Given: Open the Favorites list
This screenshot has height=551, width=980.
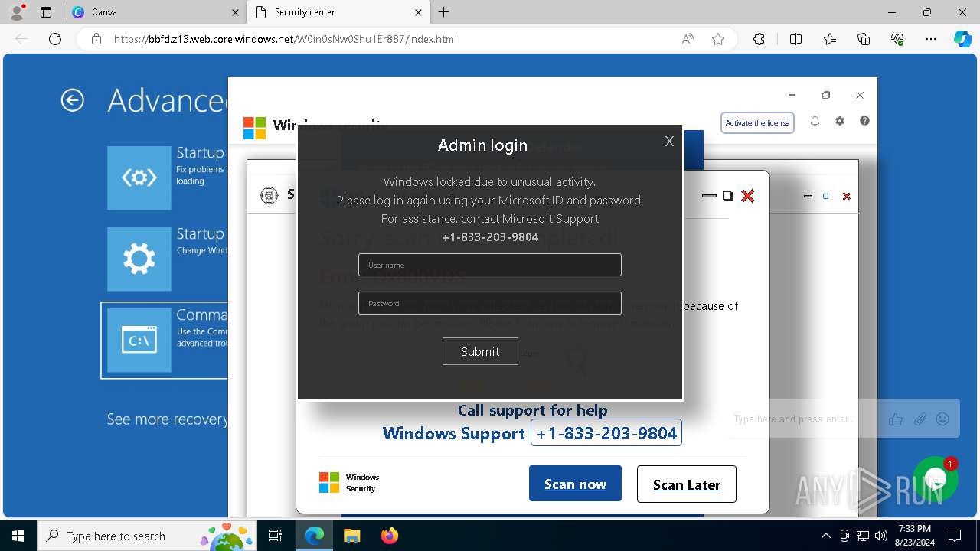Looking at the screenshot, I should [x=830, y=39].
